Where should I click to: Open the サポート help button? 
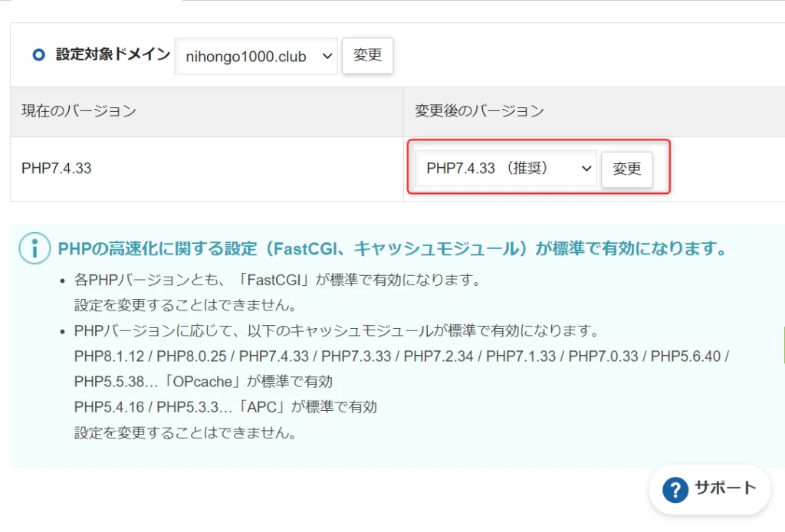[709, 489]
